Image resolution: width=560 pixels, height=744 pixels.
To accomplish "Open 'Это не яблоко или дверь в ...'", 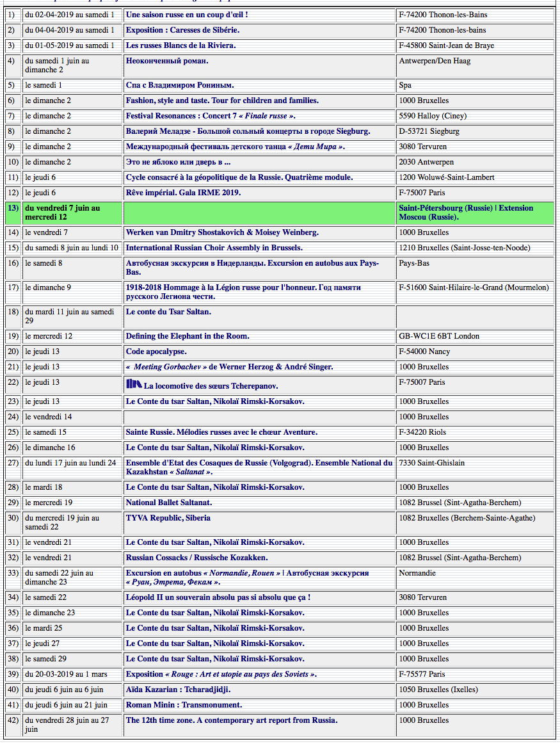I will (x=178, y=162).
